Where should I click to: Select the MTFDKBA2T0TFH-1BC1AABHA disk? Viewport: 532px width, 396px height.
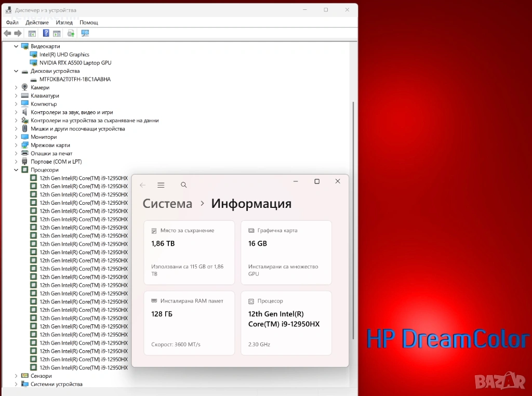(75, 80)
